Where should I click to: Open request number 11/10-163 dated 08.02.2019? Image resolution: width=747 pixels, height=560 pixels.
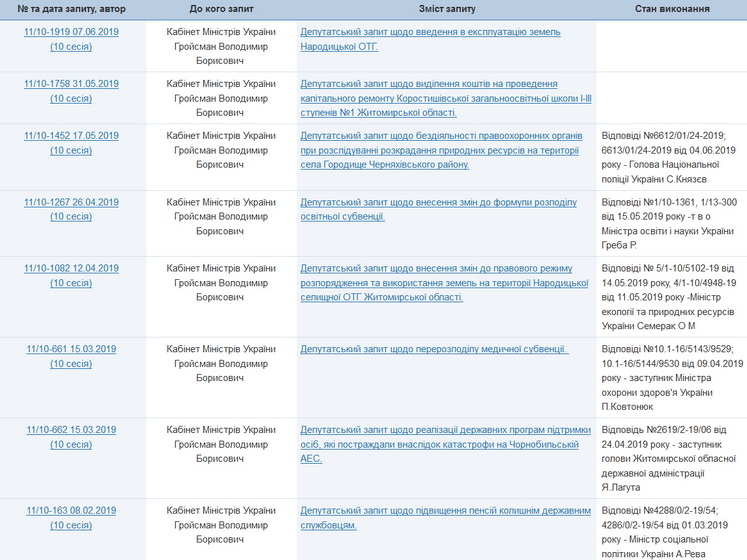(71, 510)
